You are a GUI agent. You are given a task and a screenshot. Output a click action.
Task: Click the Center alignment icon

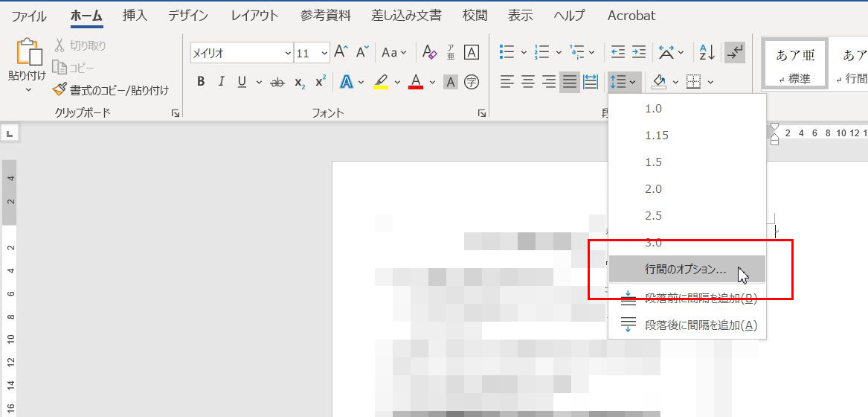pos(528,82)
